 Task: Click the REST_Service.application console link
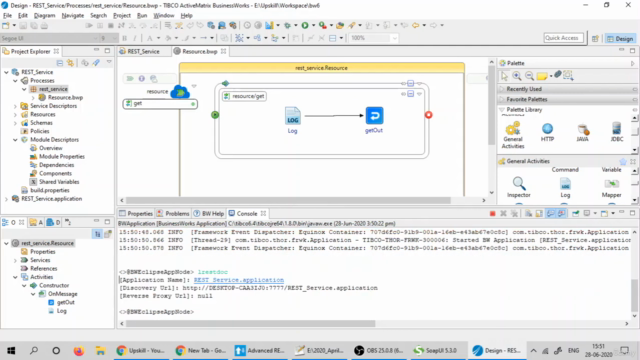(239, 280)
